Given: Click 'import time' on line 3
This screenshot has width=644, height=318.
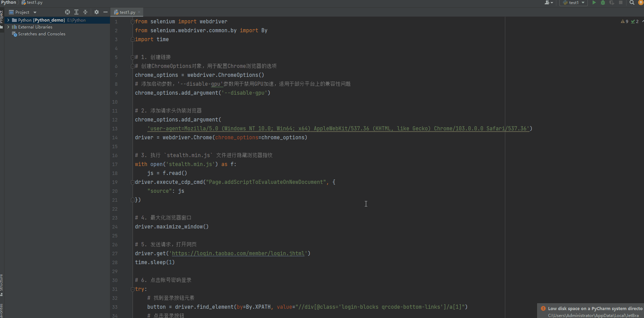Looking at the screenshot, I should click(152, 39).
